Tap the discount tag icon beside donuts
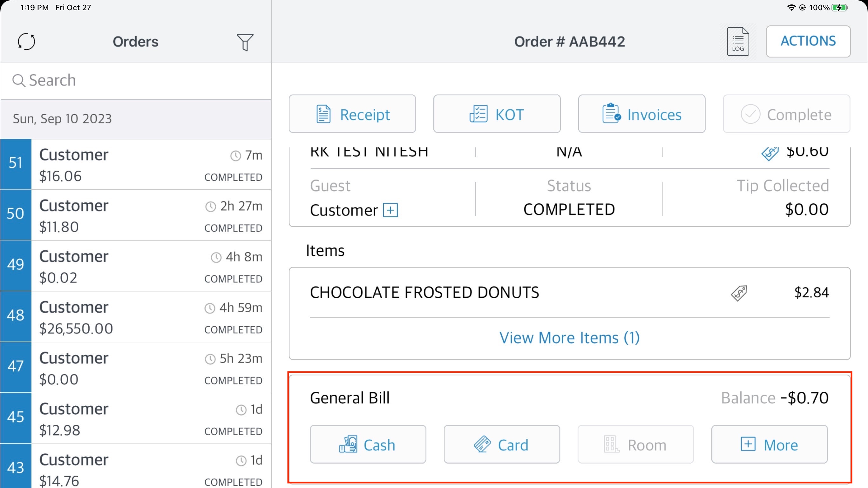The width and height of the screenshot is (868, 488). pos(739,293)
